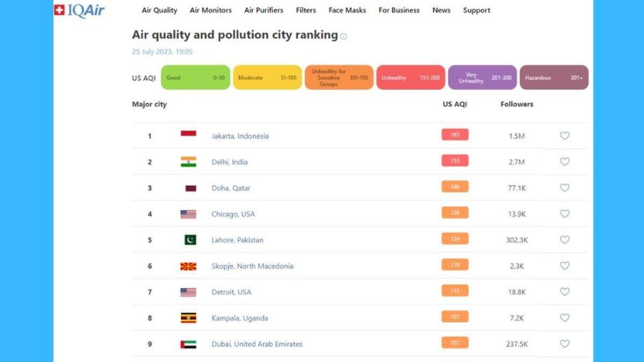Open the Dubai, United Arab Emirates link
This screenshot has height=362, width=644.
257,344
